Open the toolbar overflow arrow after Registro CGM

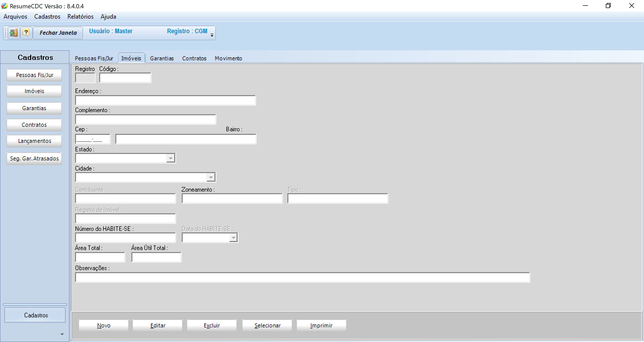pos(212,35)
